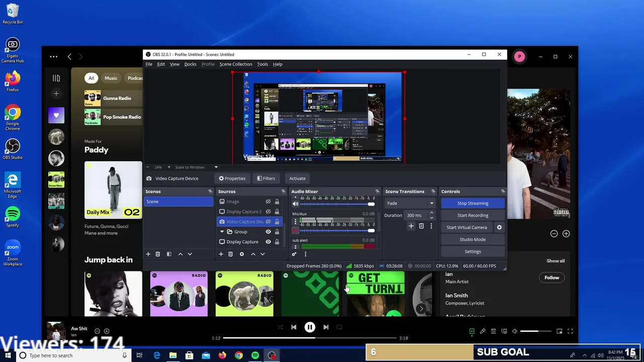Pop out the Audio Mixer dock
644x362 pixels.
coord(377,192)
